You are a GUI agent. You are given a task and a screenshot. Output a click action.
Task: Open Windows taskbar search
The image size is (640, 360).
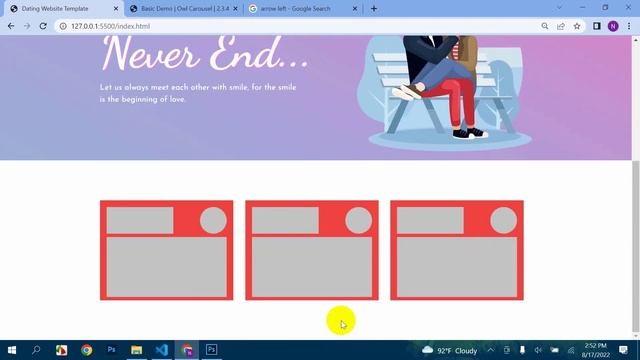[x=36, y=350]
